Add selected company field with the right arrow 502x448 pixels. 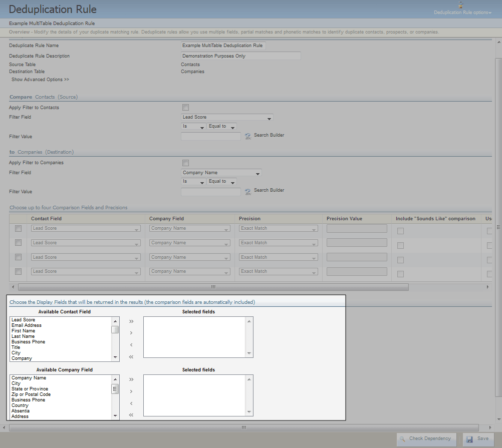[131, 391]
